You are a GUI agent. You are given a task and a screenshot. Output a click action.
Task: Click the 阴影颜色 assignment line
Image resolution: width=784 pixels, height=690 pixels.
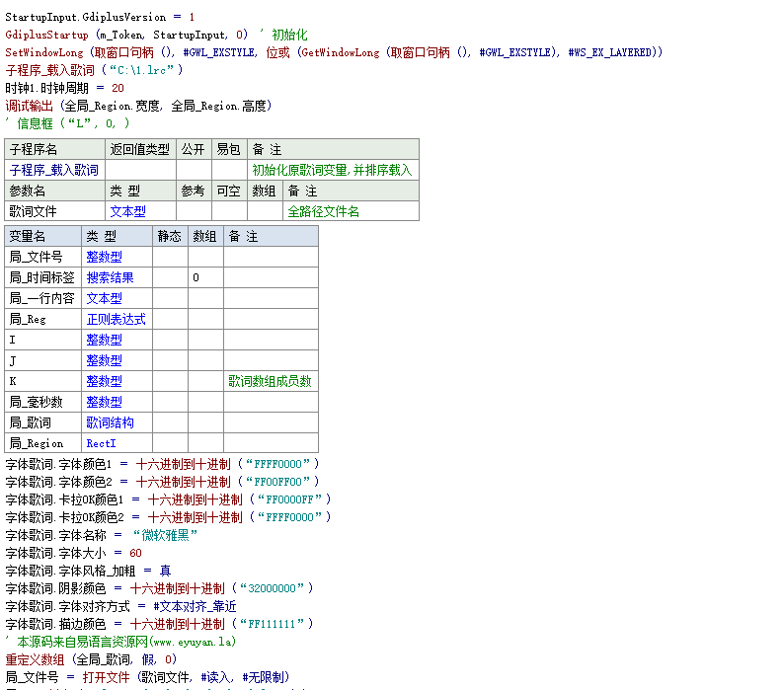pos(160,588)
